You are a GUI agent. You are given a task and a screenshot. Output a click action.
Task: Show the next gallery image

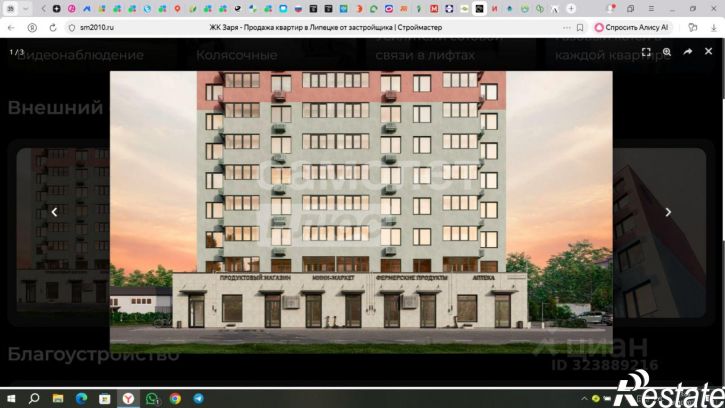668,212
